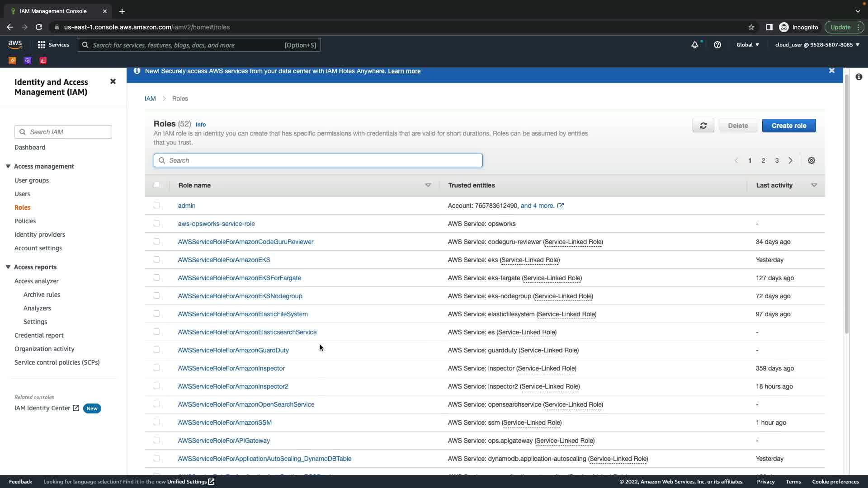Open the cloud_user account dropdown
This screenshot has width=868, height=488.
click(x=817, y=45)
